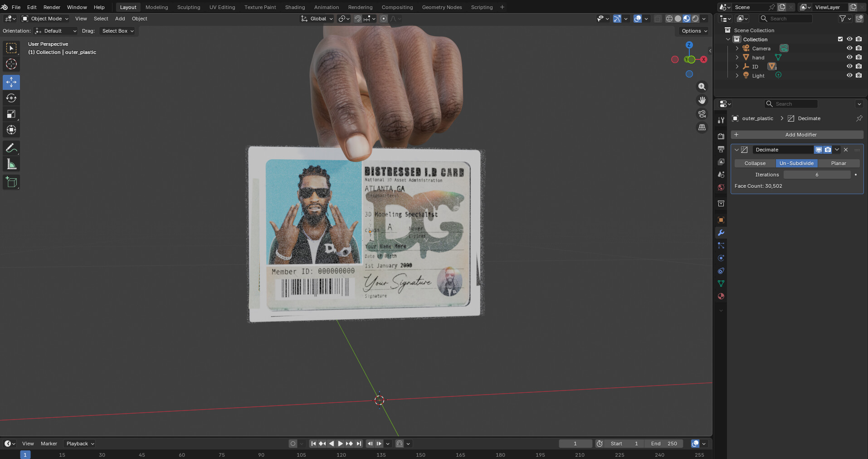Select the Annotate tool
The image size is (868, 459).
11,148
